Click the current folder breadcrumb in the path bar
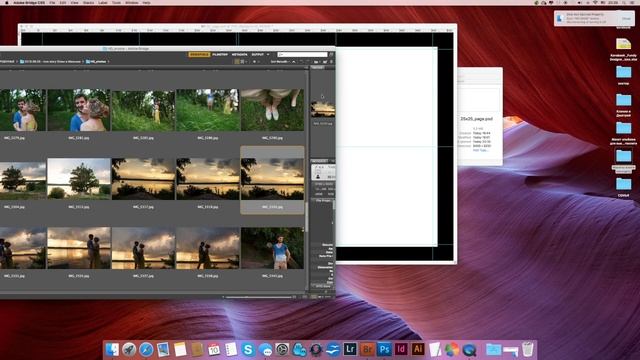640x360 pixels. [x=97, y=62]
